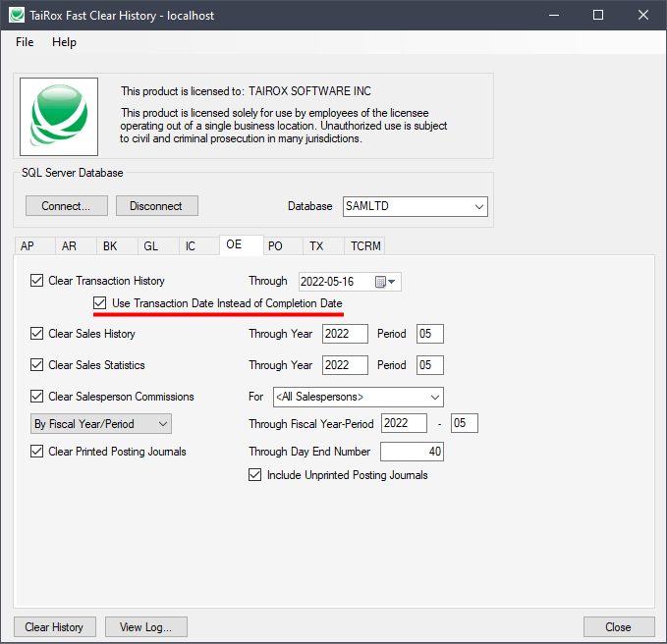The image size is (667, 644).
Task: Click the Through Fiscal Year field 2022
Action: click(x=404, y=423)
